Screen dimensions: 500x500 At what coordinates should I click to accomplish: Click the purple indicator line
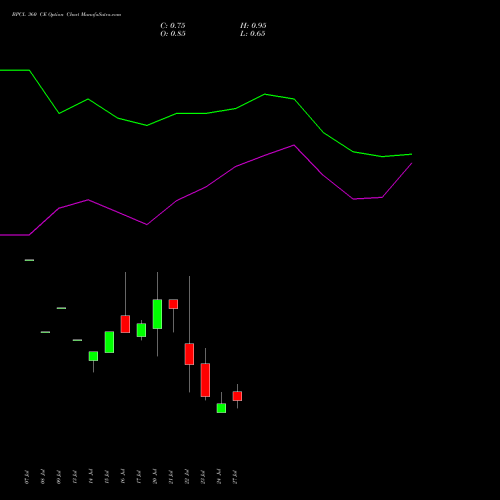pos(206,187)
